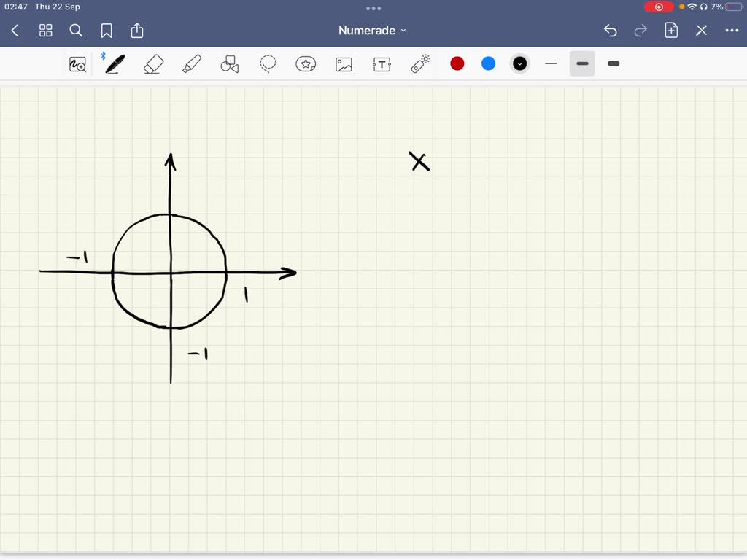Open search in the document
The image size is (747, 560).
[x=76, y=31]
